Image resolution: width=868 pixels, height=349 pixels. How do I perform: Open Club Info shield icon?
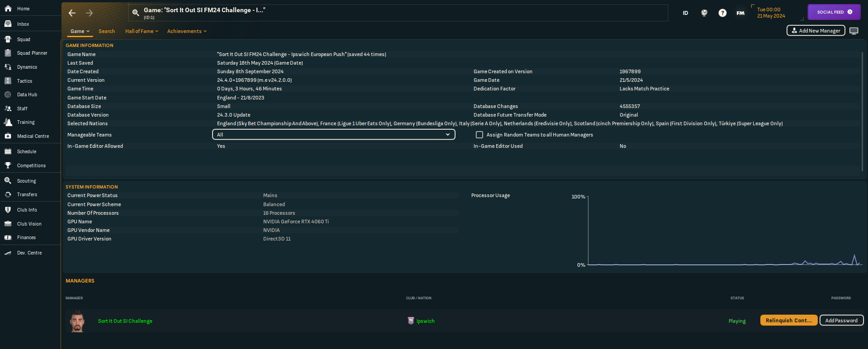[x=8, y=210]
